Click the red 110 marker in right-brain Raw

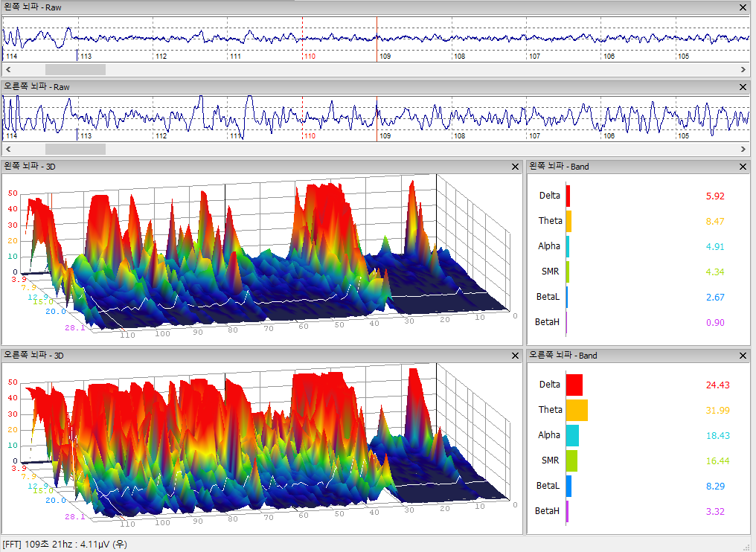click(310, 136)
